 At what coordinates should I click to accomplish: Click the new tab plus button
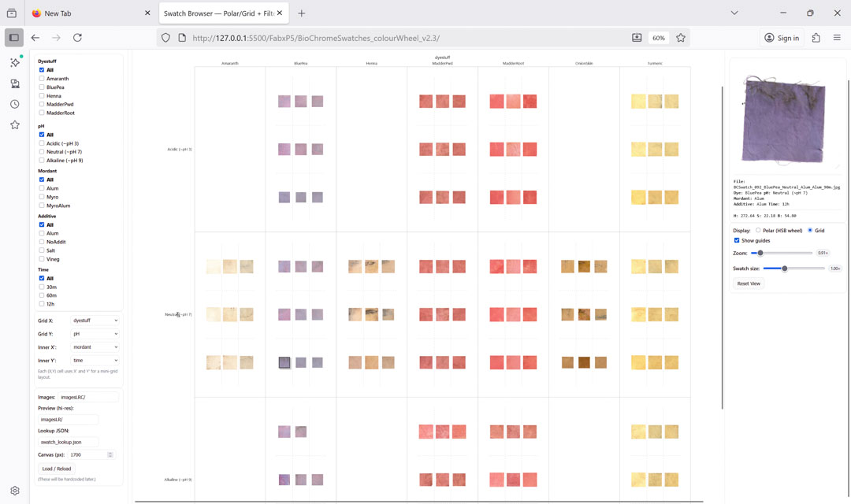click(x=302, y=13)
